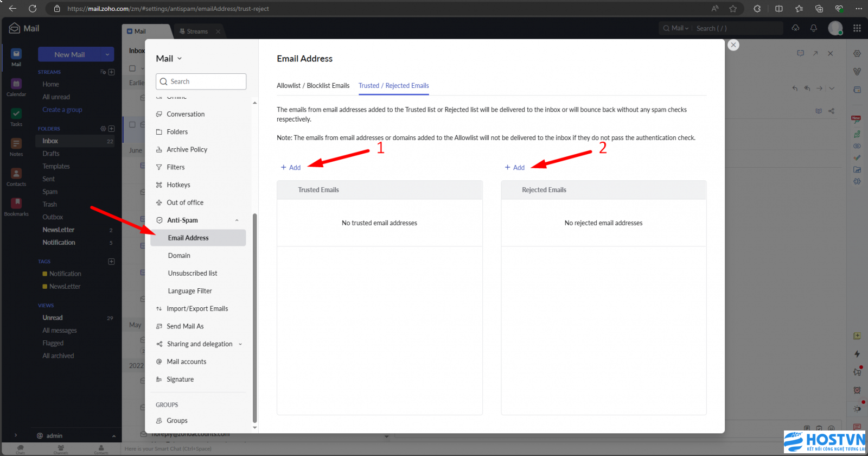
Task: Click the Contacts icon in bottom bar
Action: tap(101, 449)
